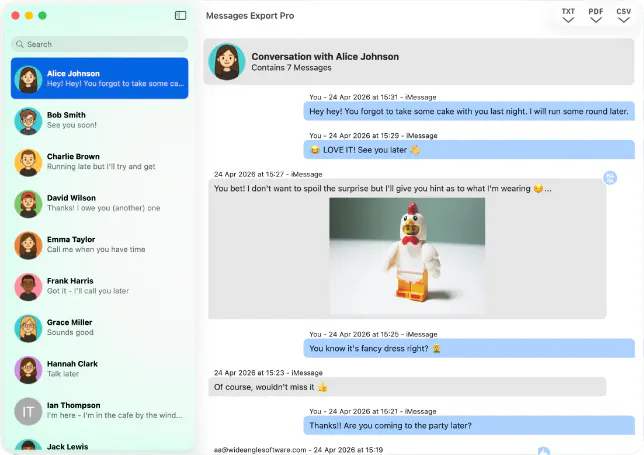The image size is (644, 455).
Task: Click 'LOVE IT! See you later' message
Action: click(469, 150)
